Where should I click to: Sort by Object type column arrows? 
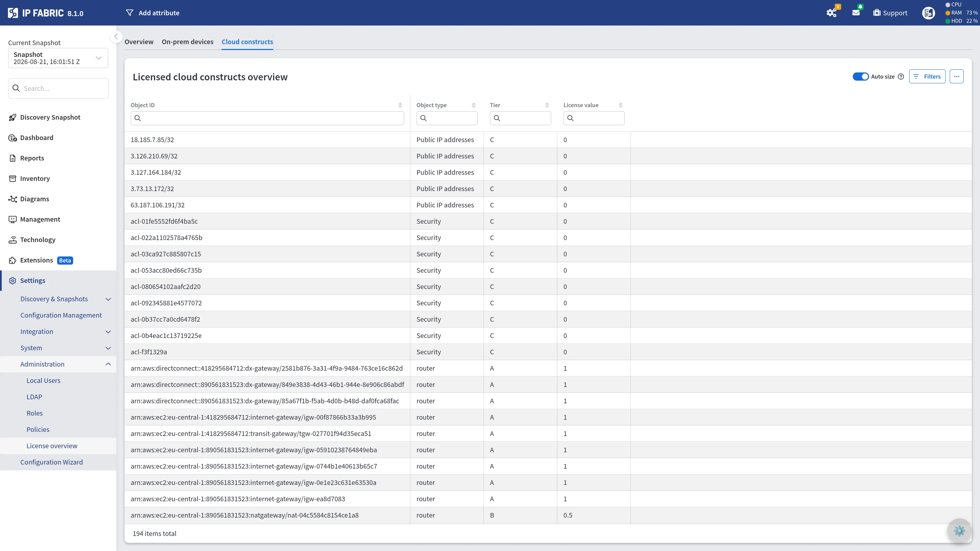tap(474, 105)
